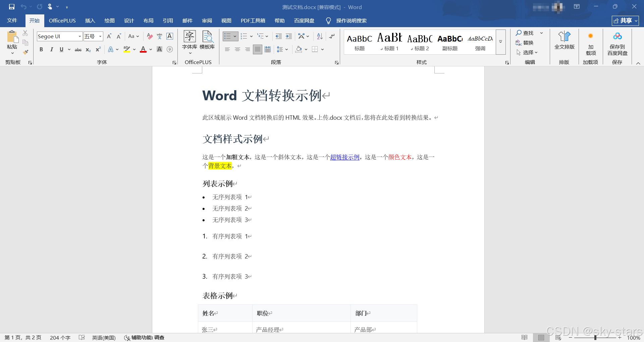Click the 替换 Replace button
The height and width of the screenshot is (342, 644).
[x=524, y=43]
